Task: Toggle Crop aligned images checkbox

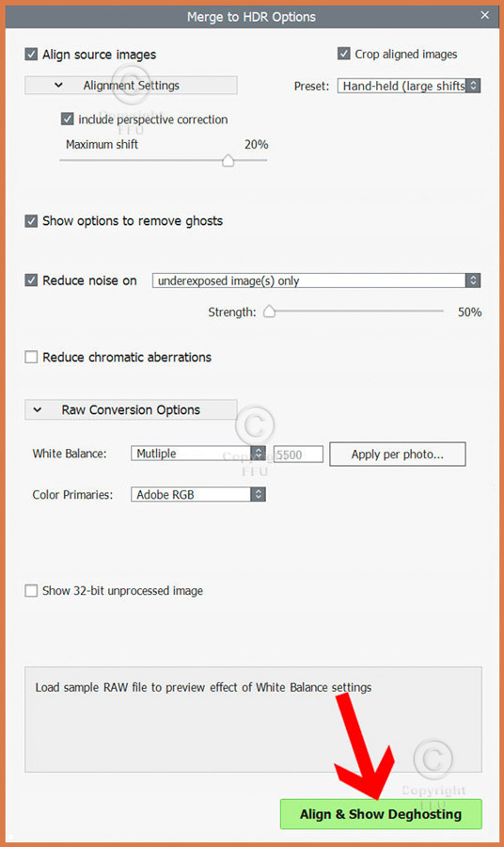Action: pos(344,54)
